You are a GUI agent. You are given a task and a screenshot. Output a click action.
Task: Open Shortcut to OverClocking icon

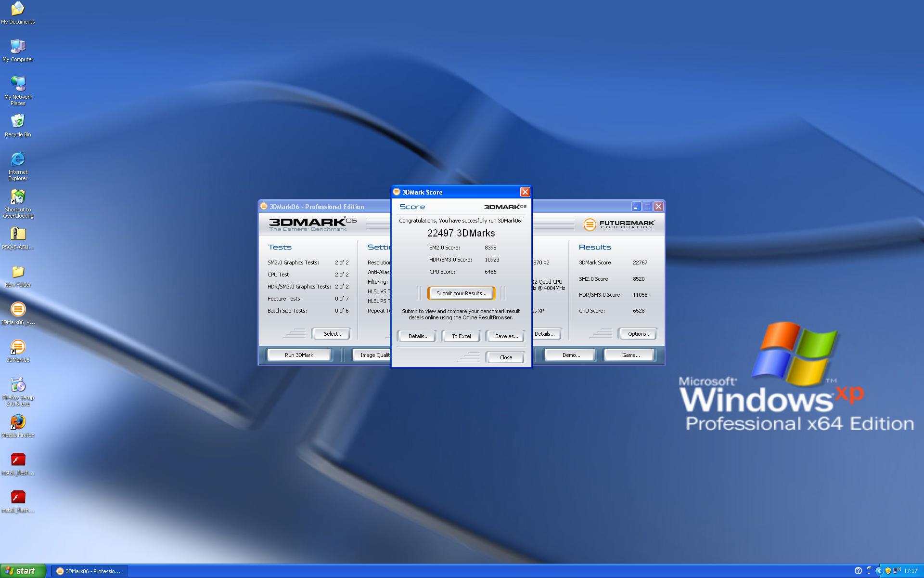point(18,204)
